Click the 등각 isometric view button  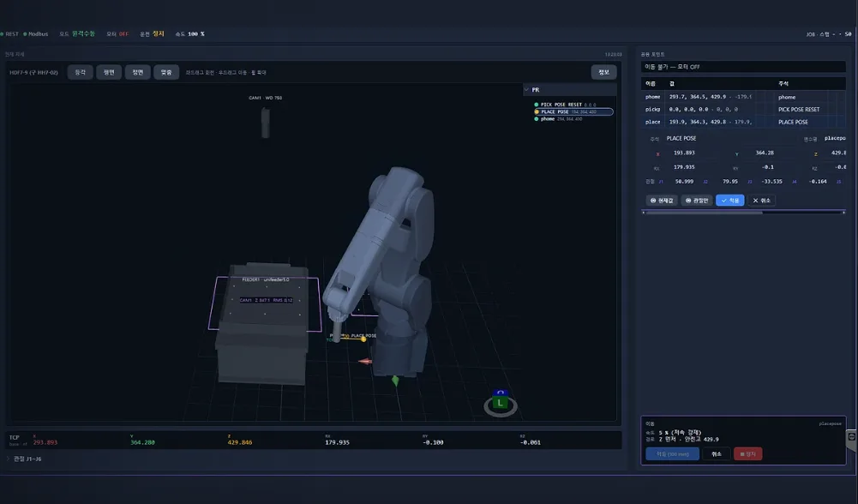(x=80, y=72)
